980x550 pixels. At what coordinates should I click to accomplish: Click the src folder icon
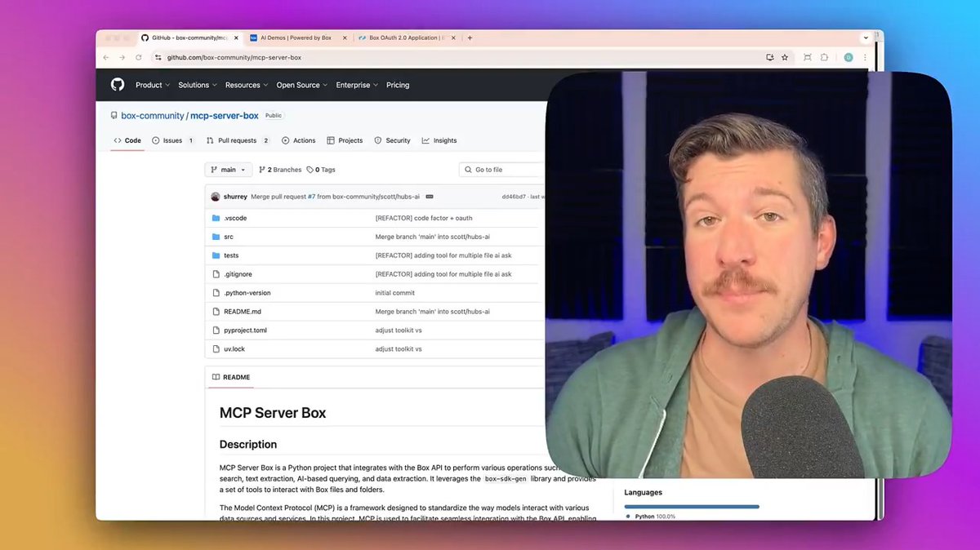tap(216, 237)
